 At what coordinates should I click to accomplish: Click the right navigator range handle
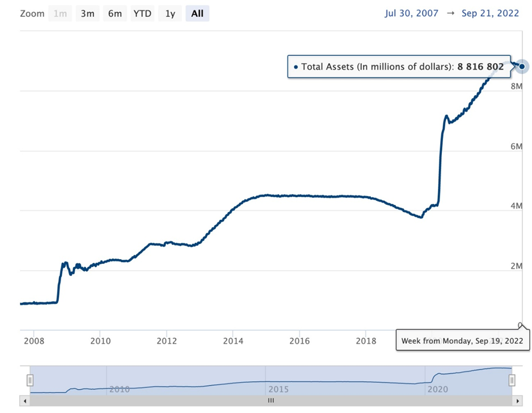click(512, 380)
